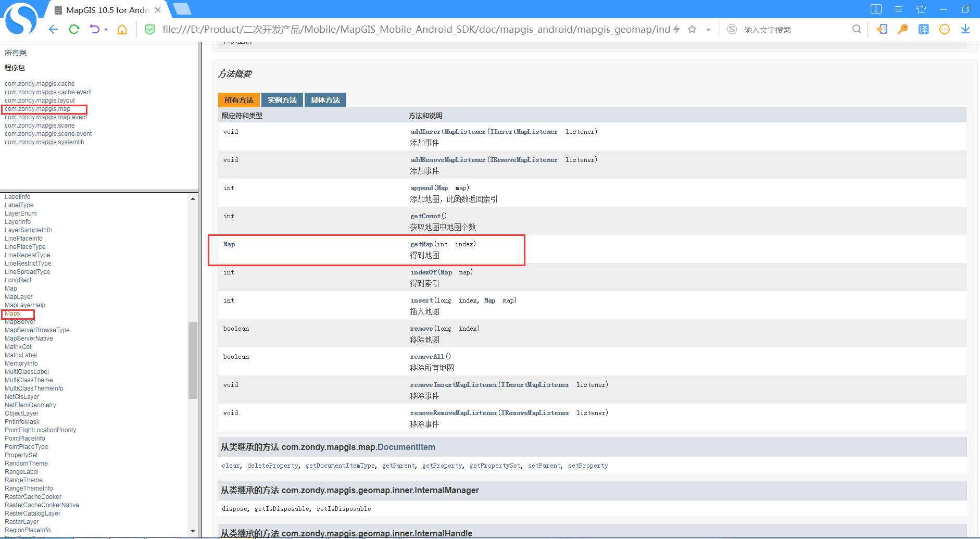Open the Maps class link
This screenshot has width=980, height=539.
click(12, 314)
